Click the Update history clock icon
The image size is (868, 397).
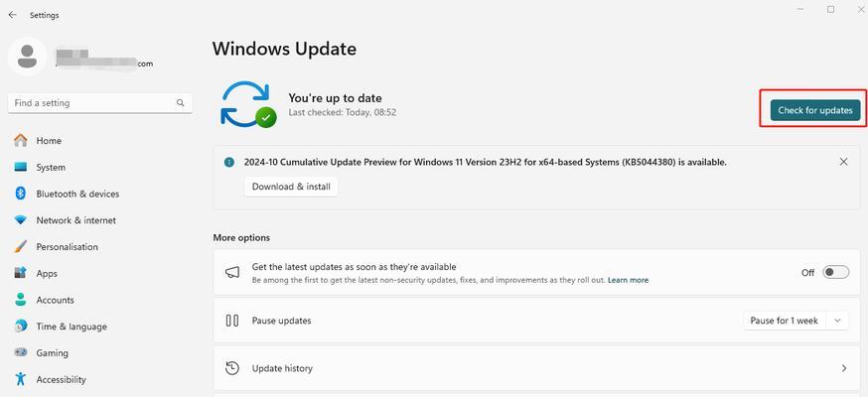click(x=232, y=368)
